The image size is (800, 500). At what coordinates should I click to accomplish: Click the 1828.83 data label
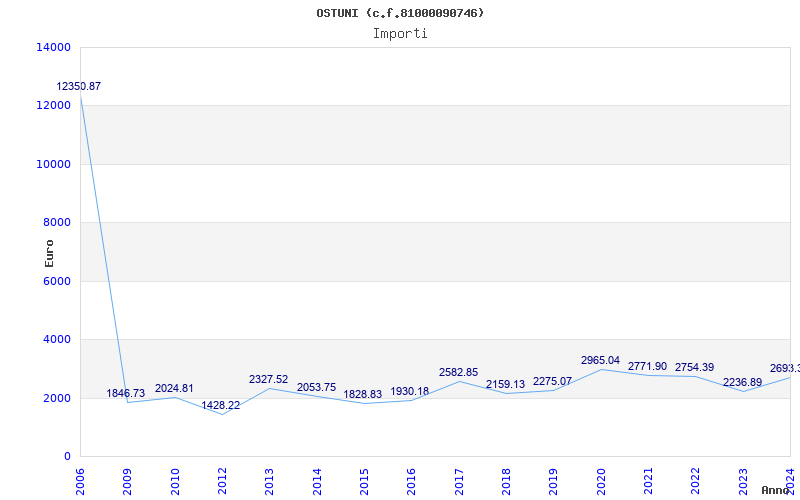tap(363, 394)
